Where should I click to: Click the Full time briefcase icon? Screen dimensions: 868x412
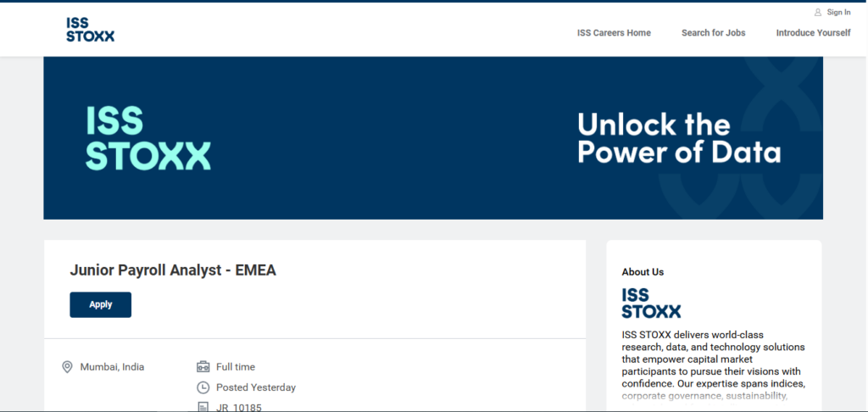(x=203, y=366)
